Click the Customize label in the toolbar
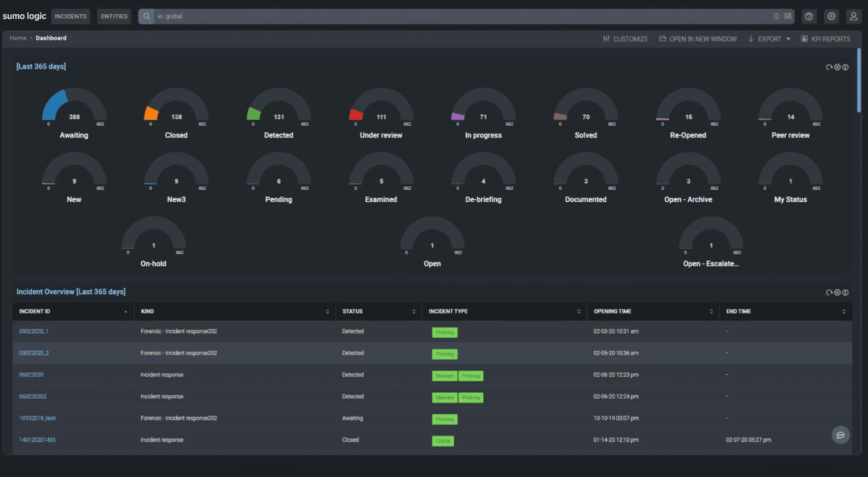Screen dimensions: 868x477 pyautogui.click(x=631, y=39)
